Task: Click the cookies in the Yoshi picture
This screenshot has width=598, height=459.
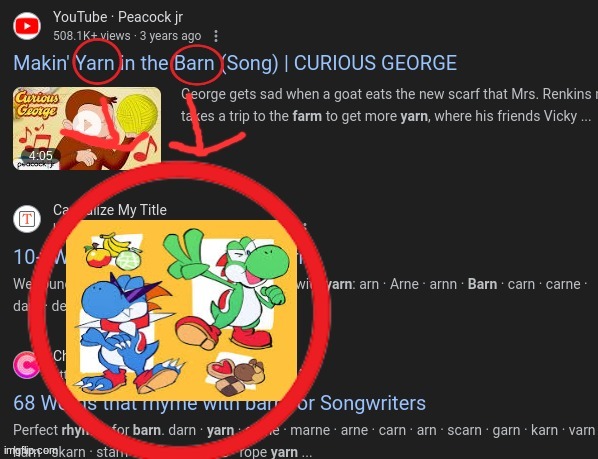Action: click(236, 375)
